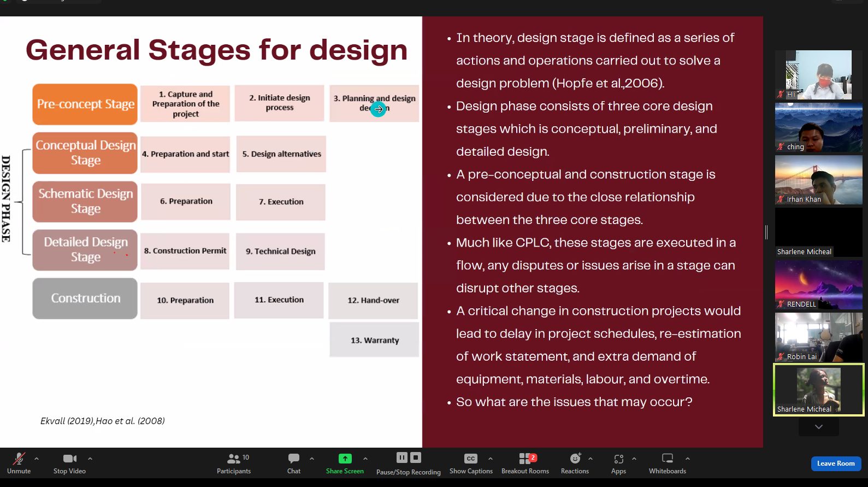Open the Participants panel
Viewport: 868px width, 487px height.
pos(235,463)
